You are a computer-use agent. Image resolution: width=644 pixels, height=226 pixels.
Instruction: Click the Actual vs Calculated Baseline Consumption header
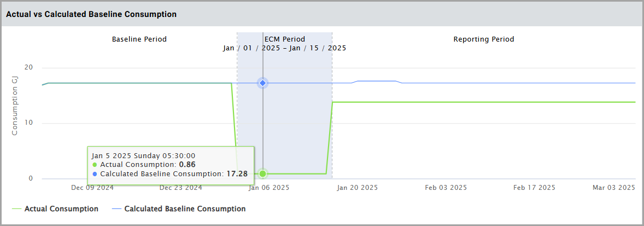pos(91,14)
